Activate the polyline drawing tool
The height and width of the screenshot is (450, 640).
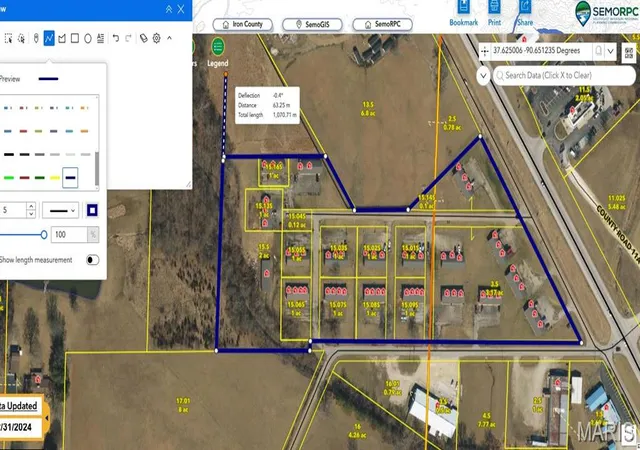click(49, 38)
